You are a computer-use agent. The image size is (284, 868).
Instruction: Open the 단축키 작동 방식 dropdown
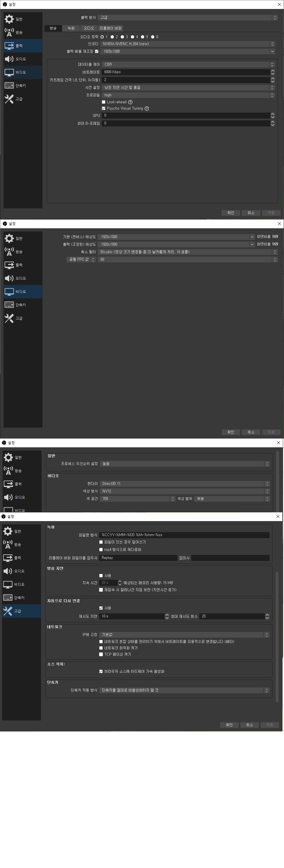click(x=184, y=690)
